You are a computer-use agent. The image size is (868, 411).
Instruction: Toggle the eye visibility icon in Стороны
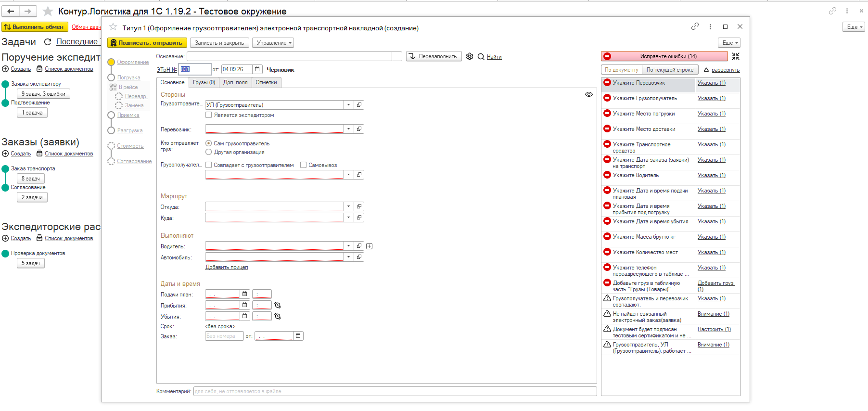tap(588, 94)
